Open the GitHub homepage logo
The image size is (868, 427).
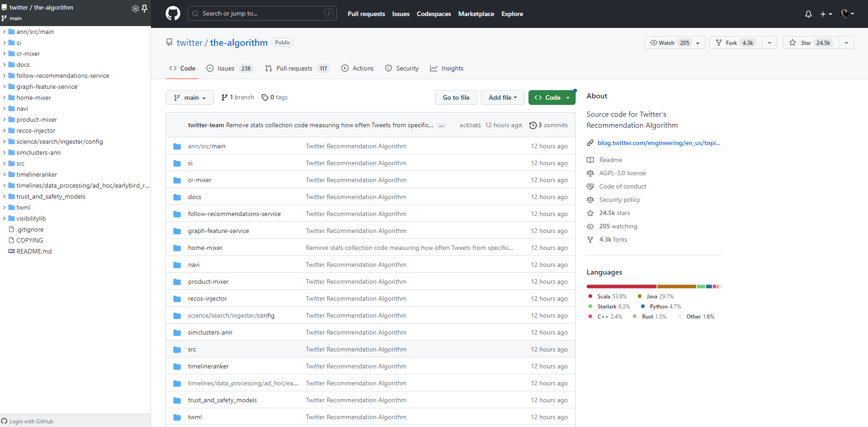tap(173, 13)
